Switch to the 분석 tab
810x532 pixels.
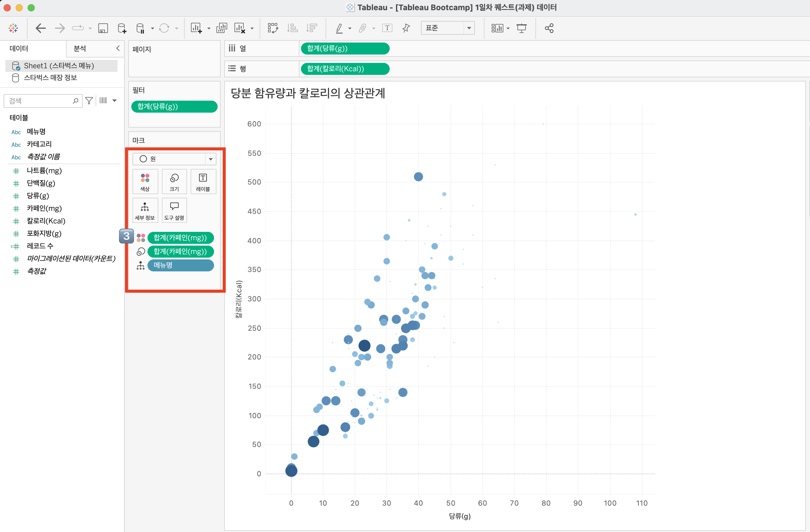(80, 48)
